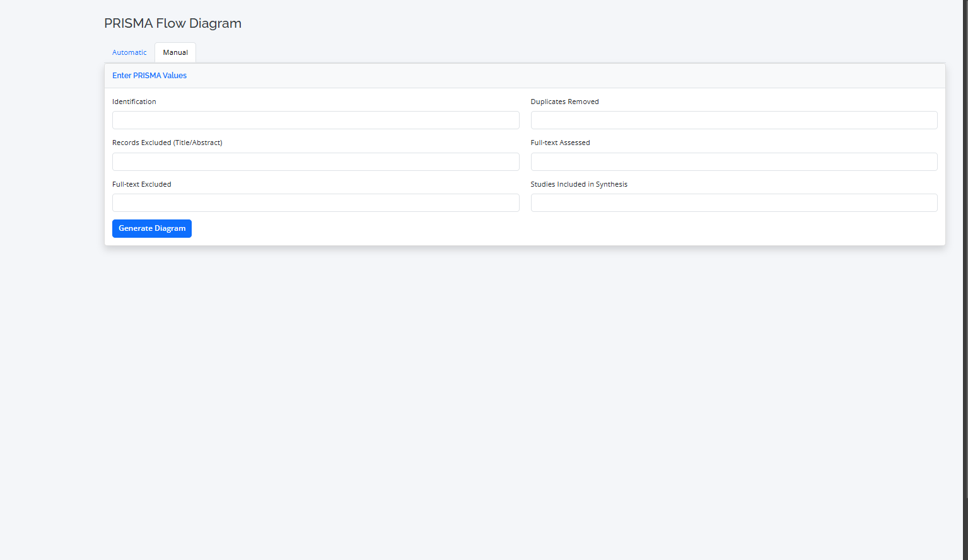Viewport: 968px width, 560px height.
Task: Click the Duplicates Removed label text
Action: (x=564, y=102)
